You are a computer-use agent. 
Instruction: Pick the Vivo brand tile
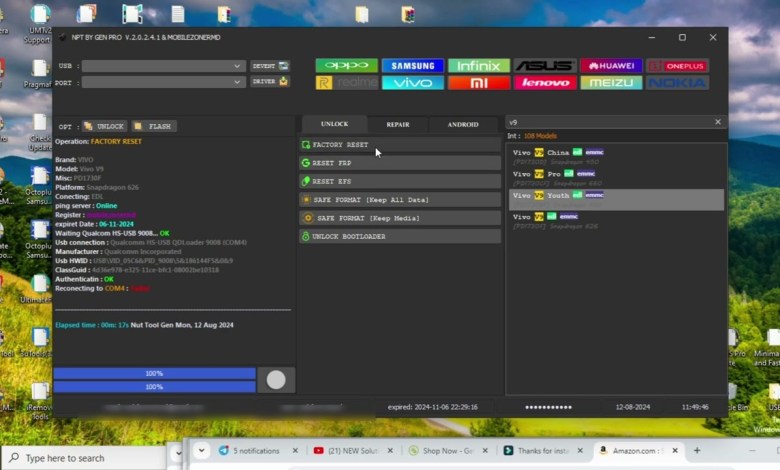[x=412, y=83]
